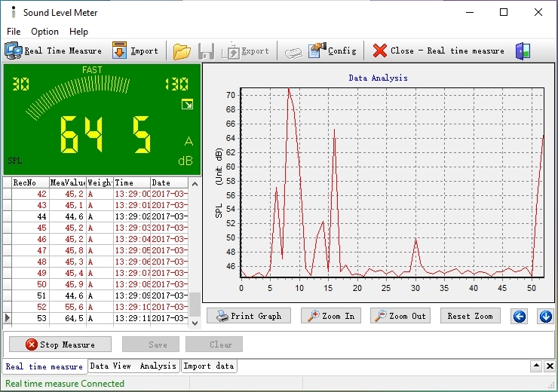Click record 45 RecNo cell

[30, 228]
